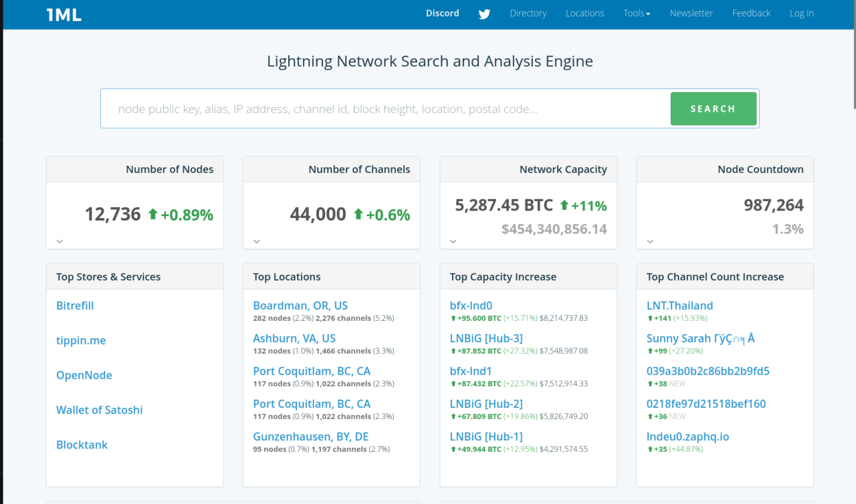
Task: Open the Discord link in navbar
Action: point(442,13)
